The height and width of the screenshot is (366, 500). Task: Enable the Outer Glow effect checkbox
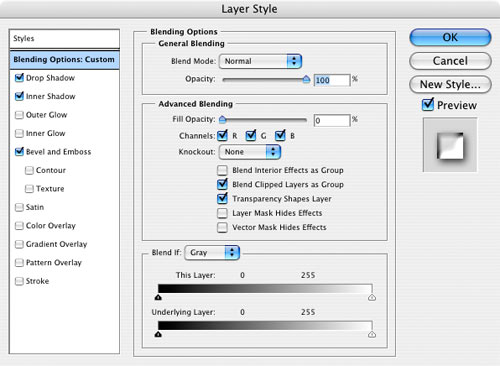coord(19,115)
